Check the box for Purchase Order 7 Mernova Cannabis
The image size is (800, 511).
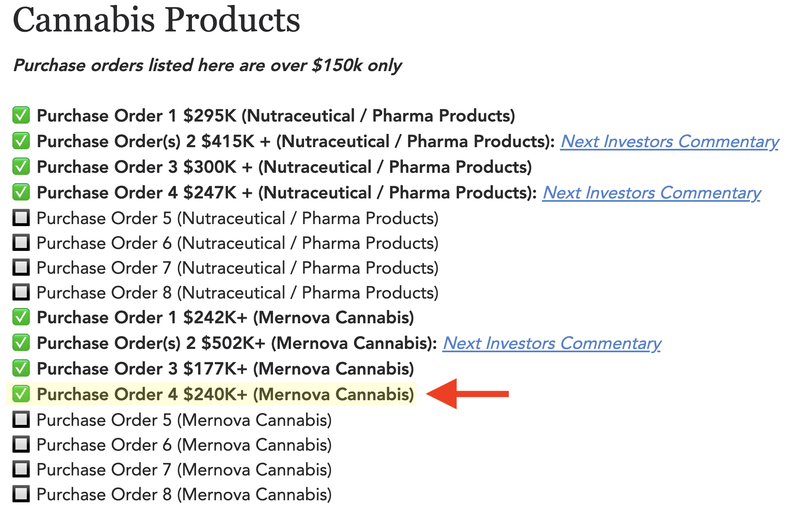pyautogui.click(x=21, y=469)
